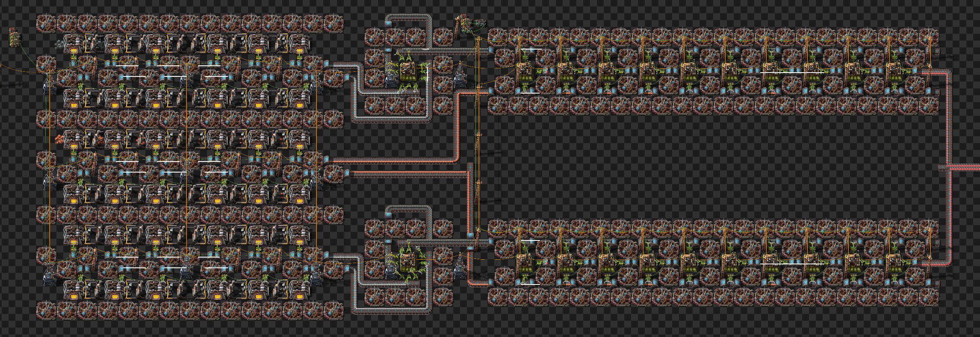Select the top-left corner beacon
This screenshot has height=337, width=980.
click(x=46, y=24)
